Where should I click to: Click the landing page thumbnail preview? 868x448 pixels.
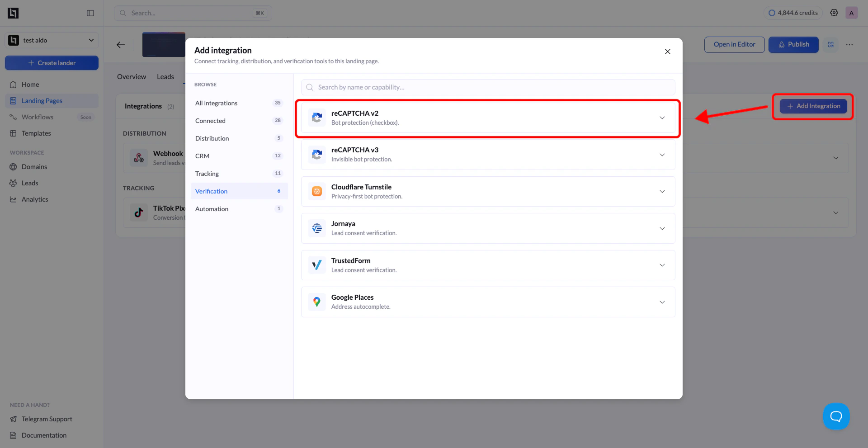pyautogui.click(x=164, y=44)
